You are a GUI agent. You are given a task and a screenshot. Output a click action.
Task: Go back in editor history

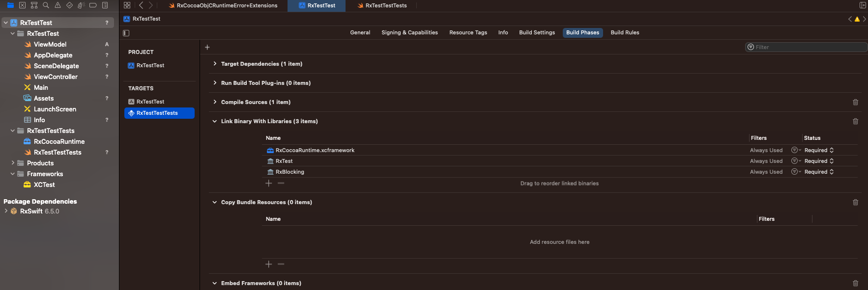coord(141,5)
